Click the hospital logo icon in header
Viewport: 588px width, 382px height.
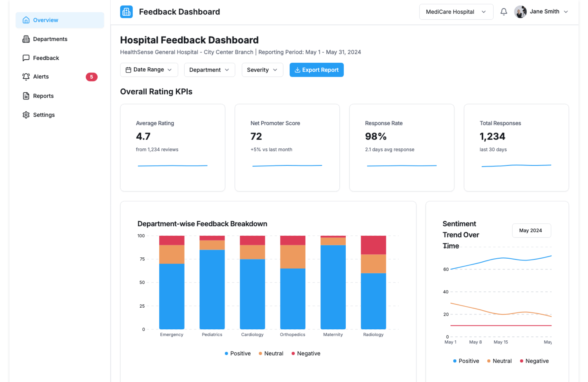coord(126,12)
